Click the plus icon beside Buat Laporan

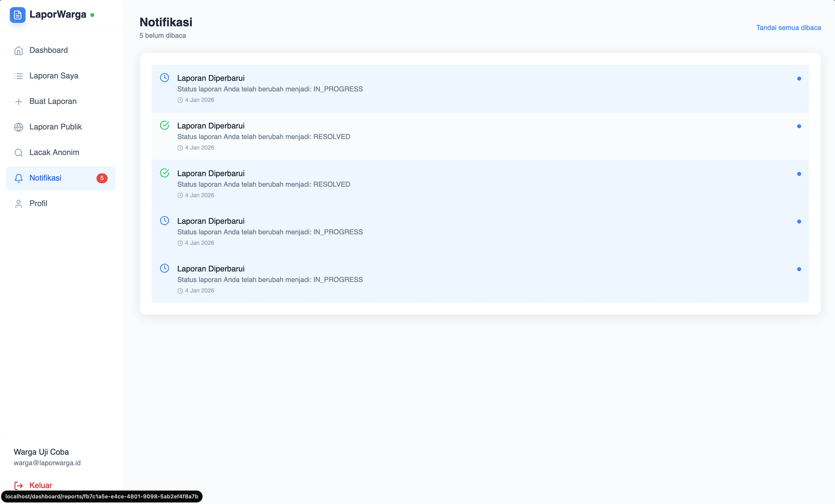(19, 101)
